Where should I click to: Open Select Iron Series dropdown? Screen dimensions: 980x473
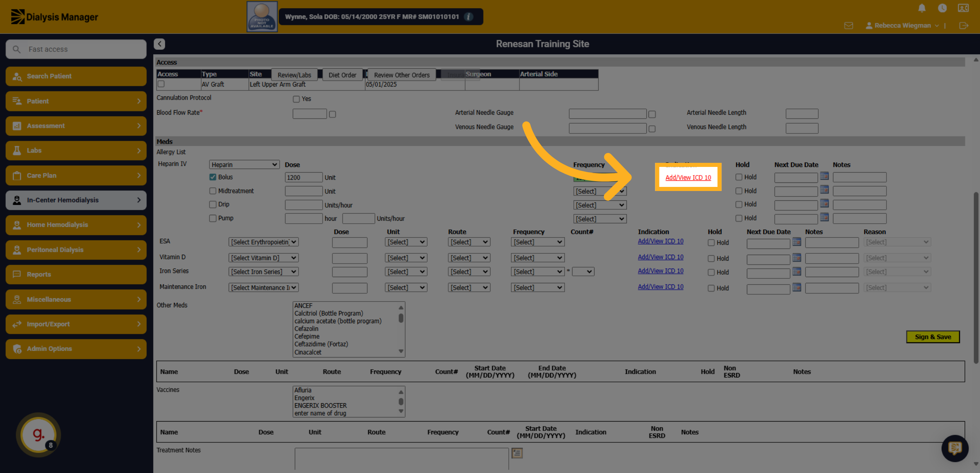263,272
